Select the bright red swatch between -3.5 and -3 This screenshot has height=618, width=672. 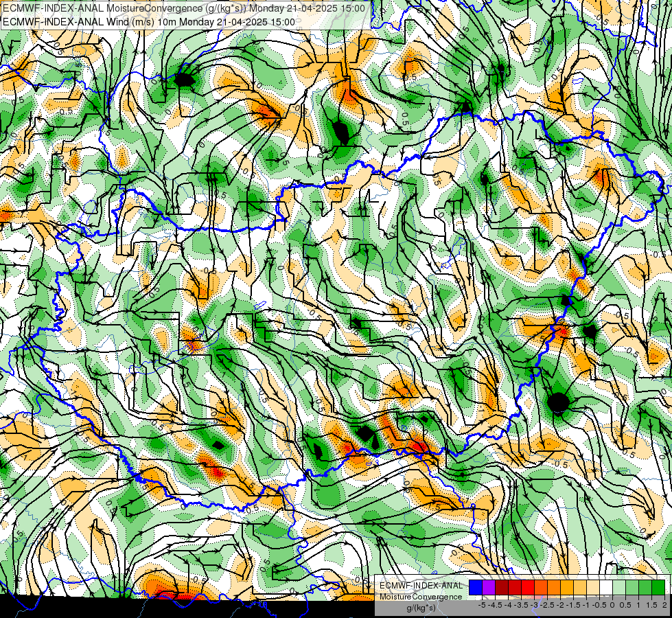pyautogui.click(x=528, y=587)
